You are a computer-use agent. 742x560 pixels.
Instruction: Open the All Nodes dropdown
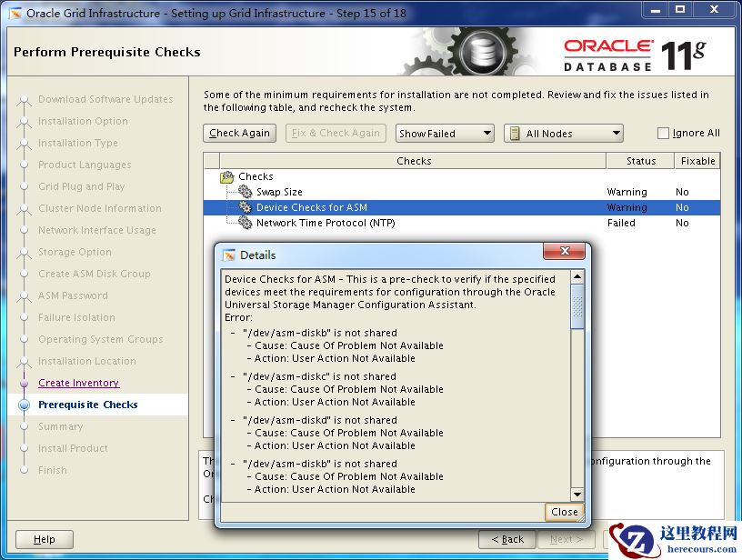point(564,134)
